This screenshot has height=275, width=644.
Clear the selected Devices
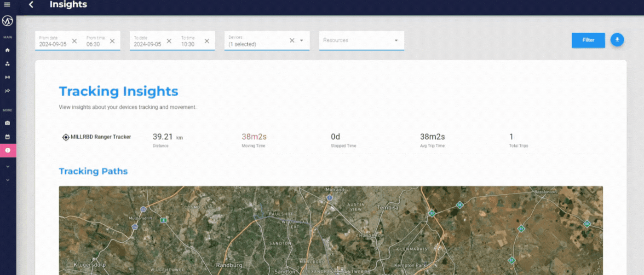pos(292,41)
